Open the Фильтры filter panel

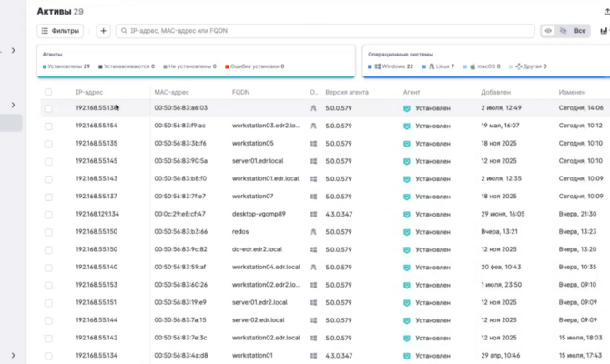[60, 31]
